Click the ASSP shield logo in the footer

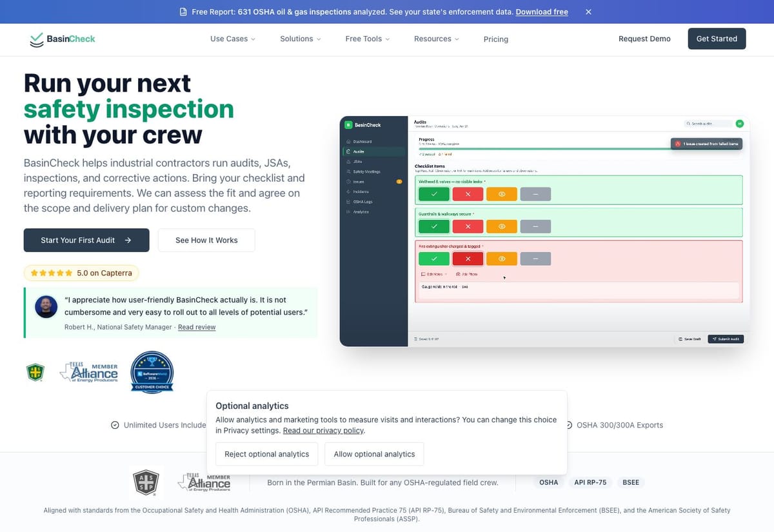pos(146,482)
